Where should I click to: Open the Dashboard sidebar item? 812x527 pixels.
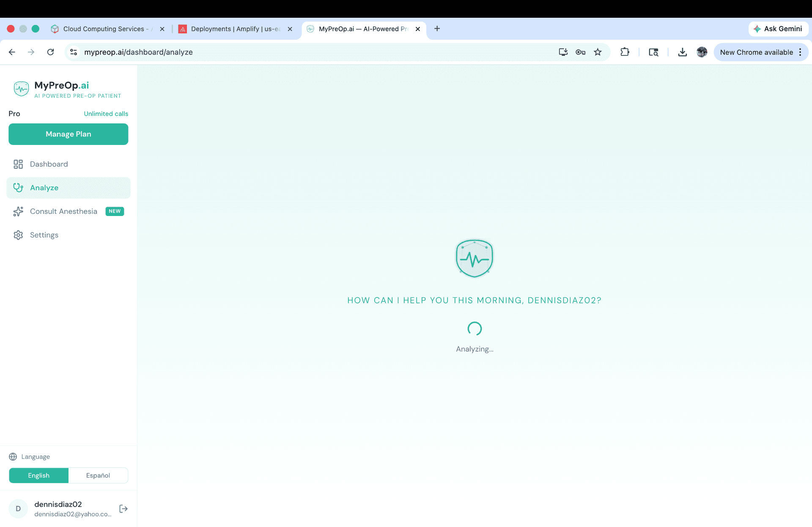pyautogui.click(x=69, y=164)
